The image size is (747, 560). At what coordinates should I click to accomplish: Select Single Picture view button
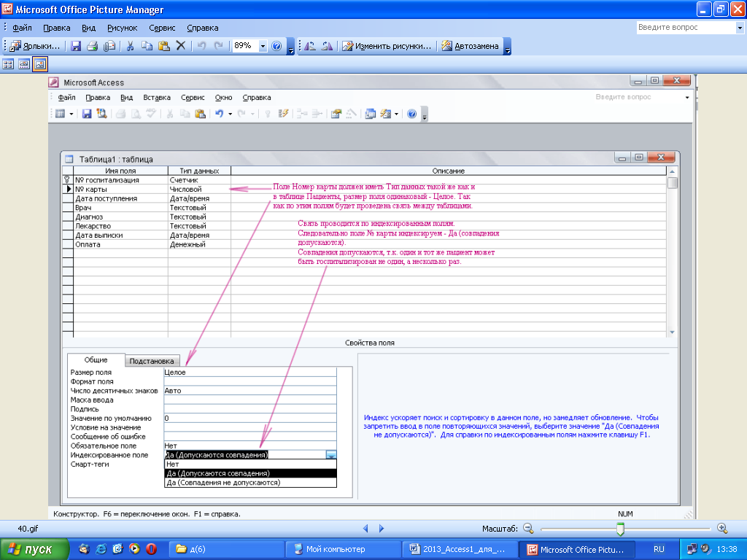[x=39, y=64]
